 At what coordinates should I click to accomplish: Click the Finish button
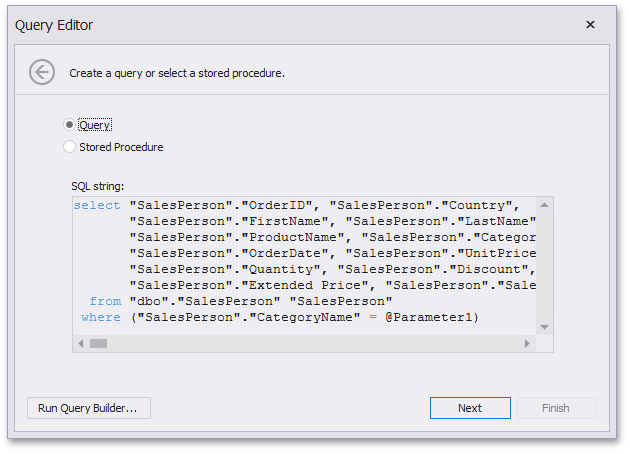pos(556,408)
